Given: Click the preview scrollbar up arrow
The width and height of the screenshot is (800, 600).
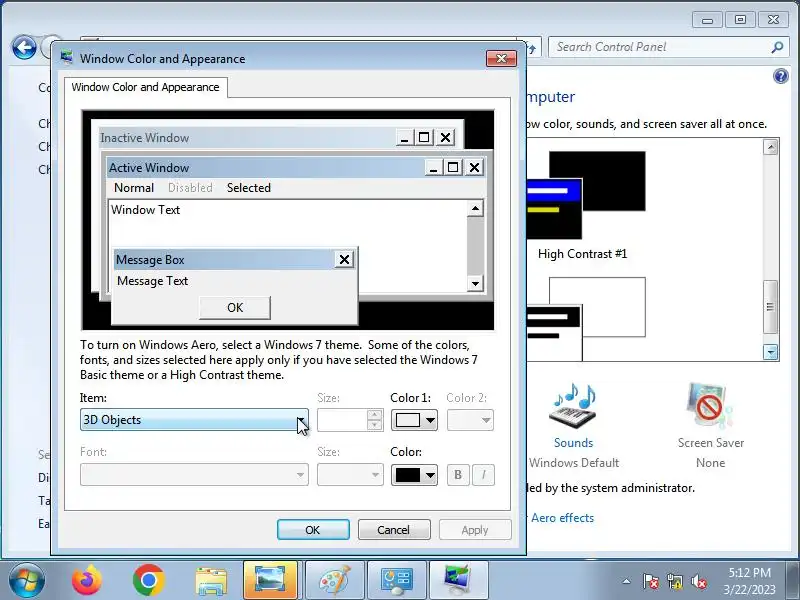Looking at the screenshot, I should (475, 208).
